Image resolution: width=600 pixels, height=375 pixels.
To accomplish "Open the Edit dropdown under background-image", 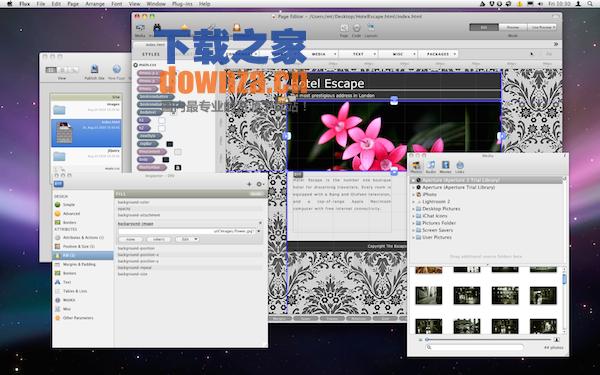I will click(187, 239).
